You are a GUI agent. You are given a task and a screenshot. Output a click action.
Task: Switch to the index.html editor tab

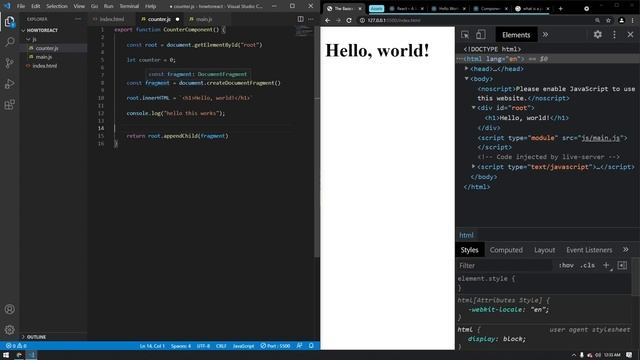coord(112,19)
